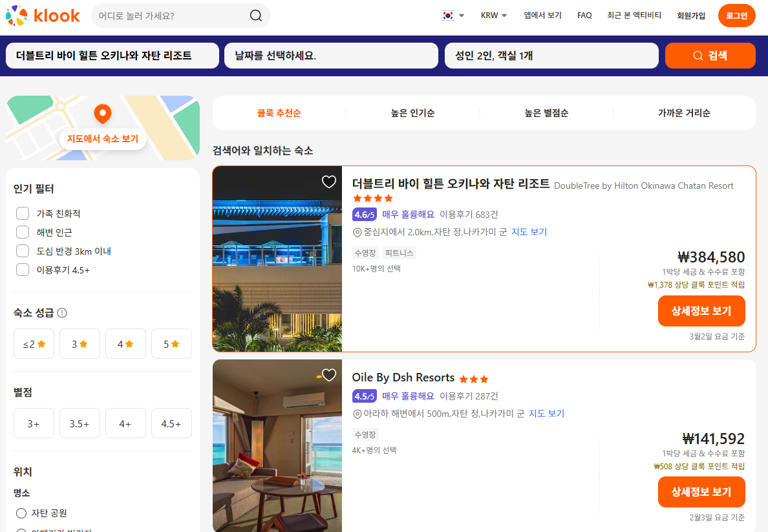Click 상세정보 보기 for Oile resort

(701, 492)
